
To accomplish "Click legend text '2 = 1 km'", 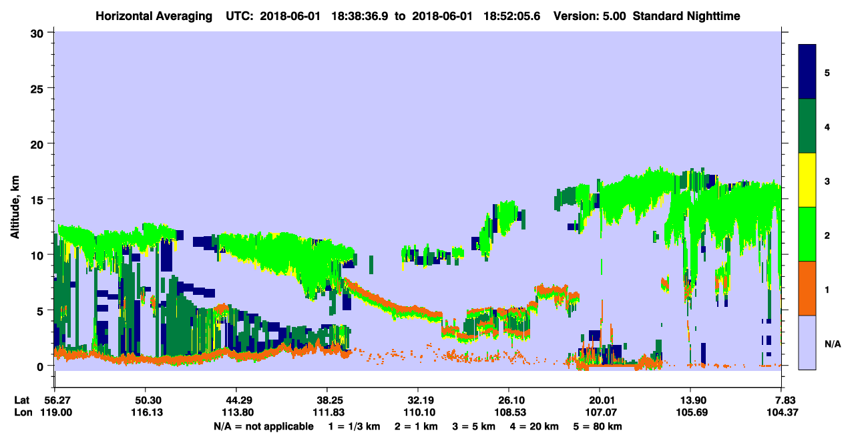I will click(x=417, y=426).
